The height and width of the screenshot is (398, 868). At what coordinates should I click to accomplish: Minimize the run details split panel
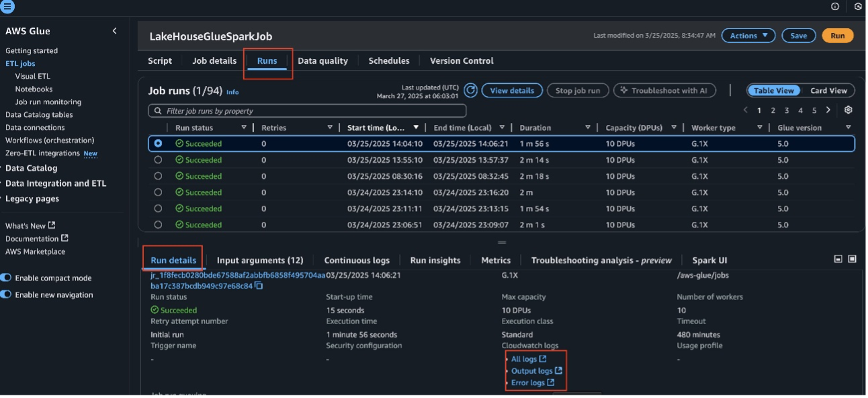tap(838, 259)
